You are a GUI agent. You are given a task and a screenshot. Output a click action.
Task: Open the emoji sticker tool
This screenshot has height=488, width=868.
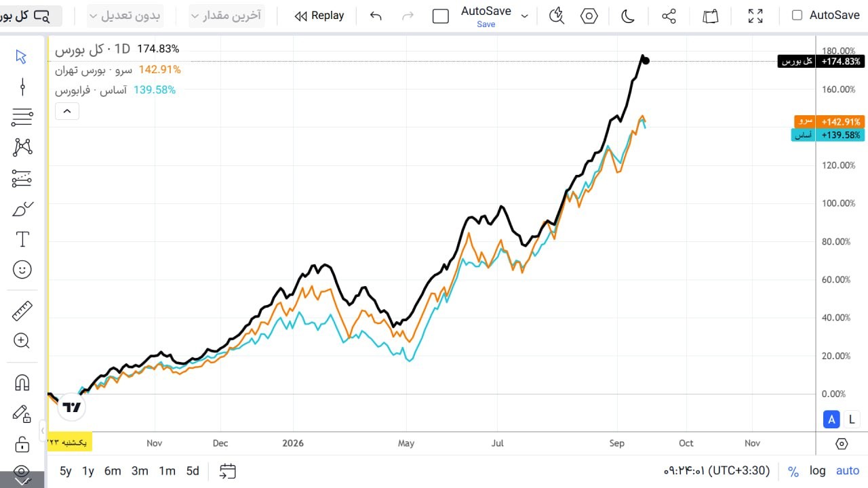(x=22, y=270)
